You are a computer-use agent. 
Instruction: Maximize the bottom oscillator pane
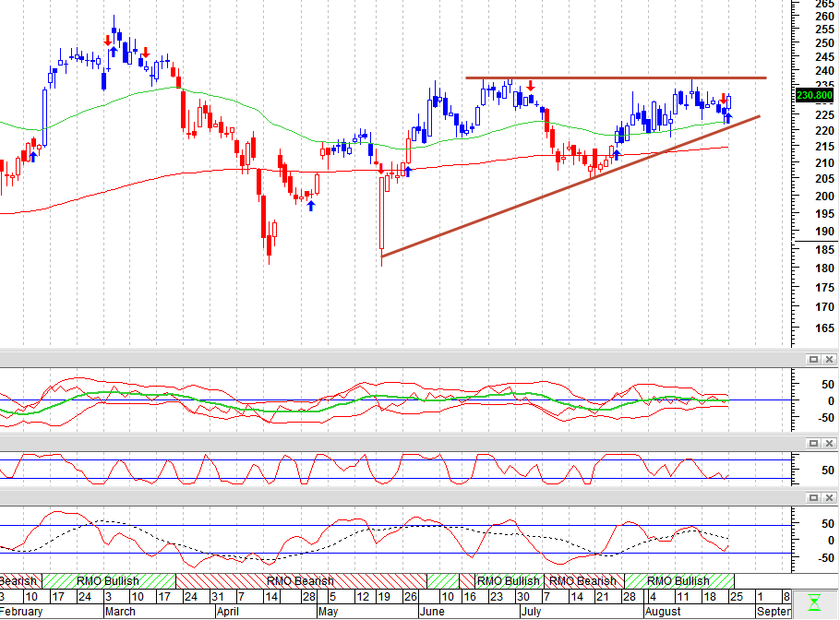click(x=813, y=498)
